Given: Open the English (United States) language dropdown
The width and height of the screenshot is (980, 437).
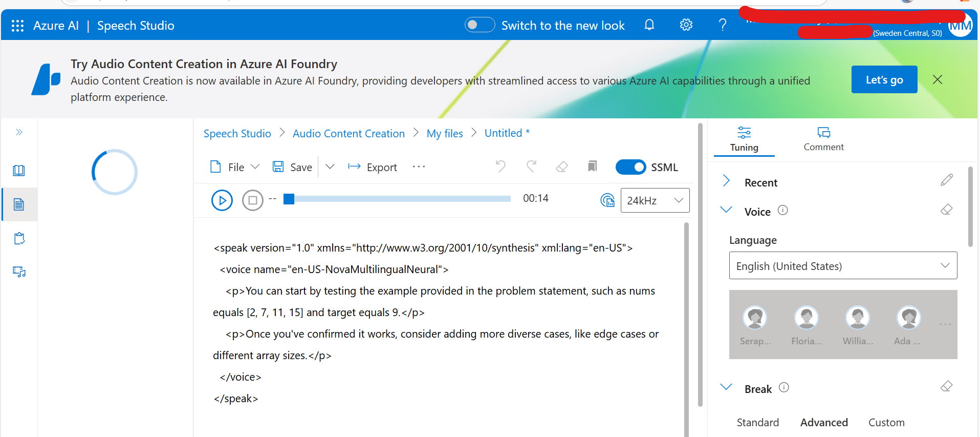Looking at the screenshot, I should (x=843, y=265).
